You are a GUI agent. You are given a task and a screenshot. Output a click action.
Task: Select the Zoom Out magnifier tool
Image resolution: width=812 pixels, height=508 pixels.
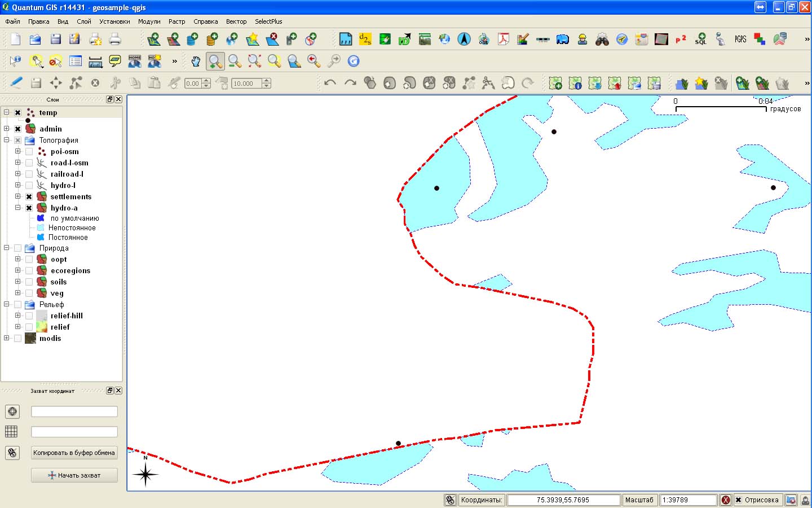[x=235, y=61]
